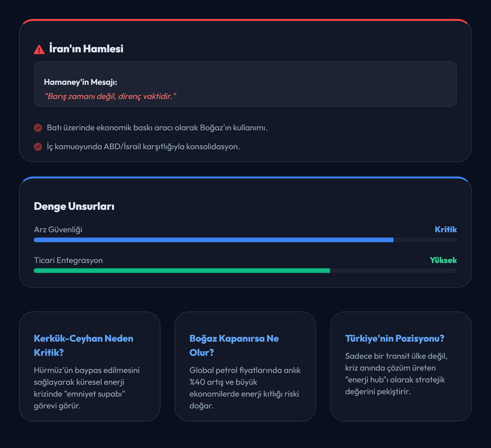The image size is (491, 448).
Task: Click the Hürmüz'ün baypas edilmesini description text
Action: [87, 388]
